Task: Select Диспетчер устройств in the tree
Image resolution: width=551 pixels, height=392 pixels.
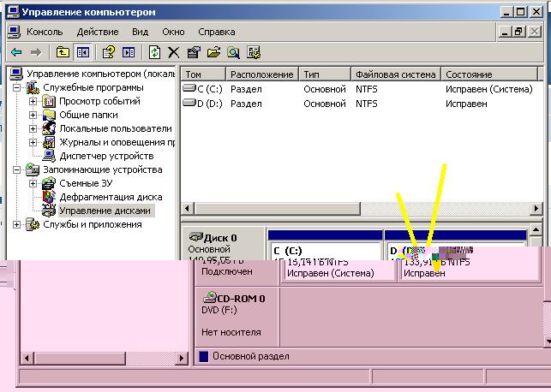Action: pyautogui.click(x=106, y=156)
